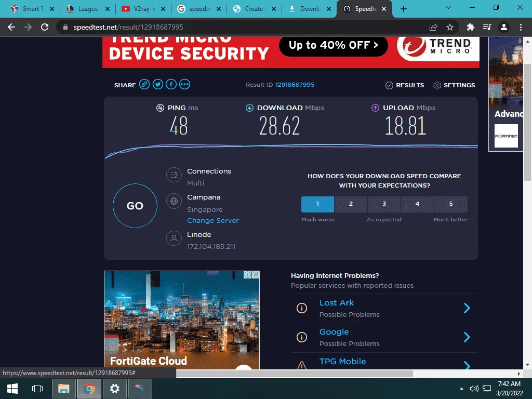Viewport: 532px width, 399px height.
Task: Click the TPG Mobile warning icon
Action: pos(302,365)
